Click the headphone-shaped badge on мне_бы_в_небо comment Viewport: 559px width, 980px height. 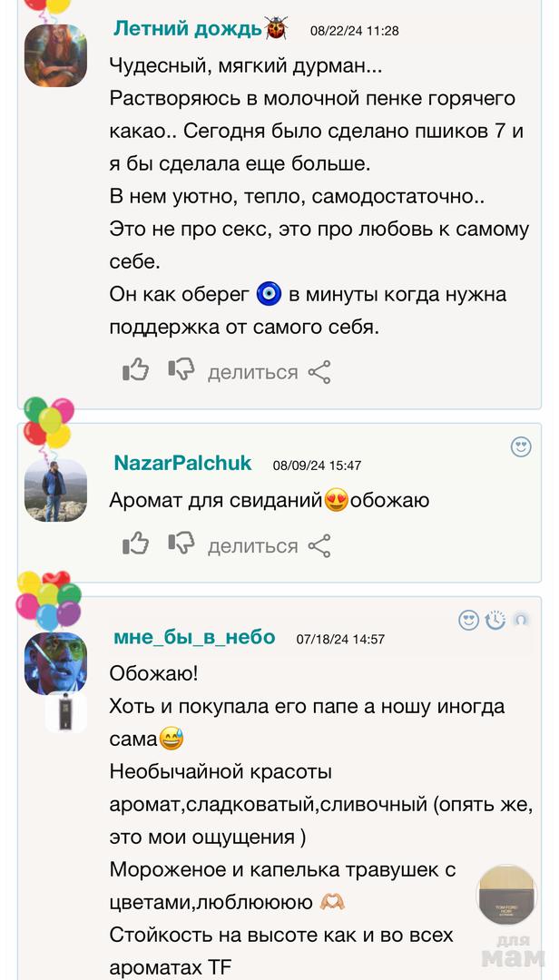tap(521, 620)
